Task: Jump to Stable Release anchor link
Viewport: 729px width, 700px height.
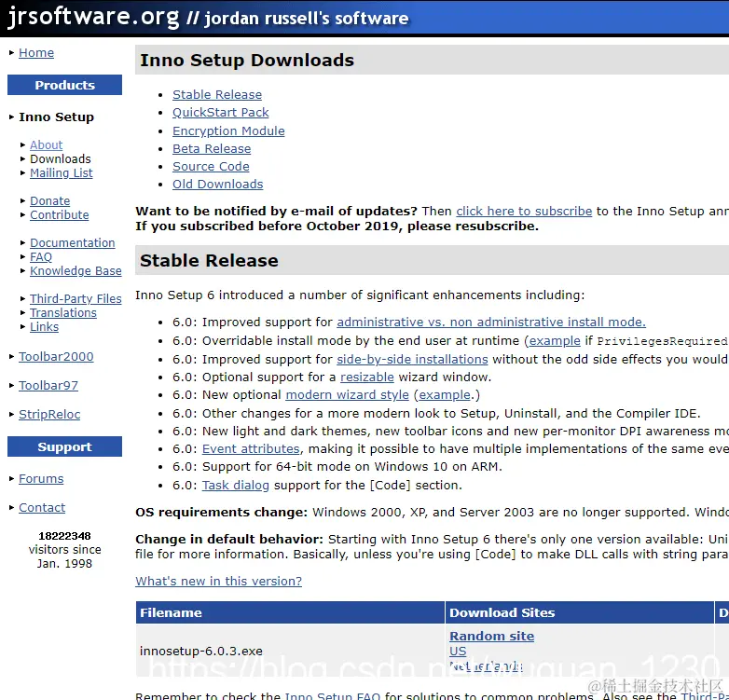Action: [x=217, y=94]
